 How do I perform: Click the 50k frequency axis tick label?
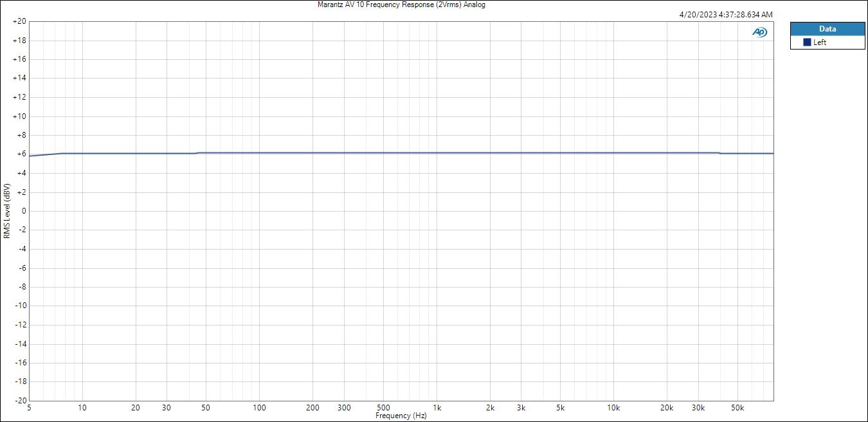(737, 408)
